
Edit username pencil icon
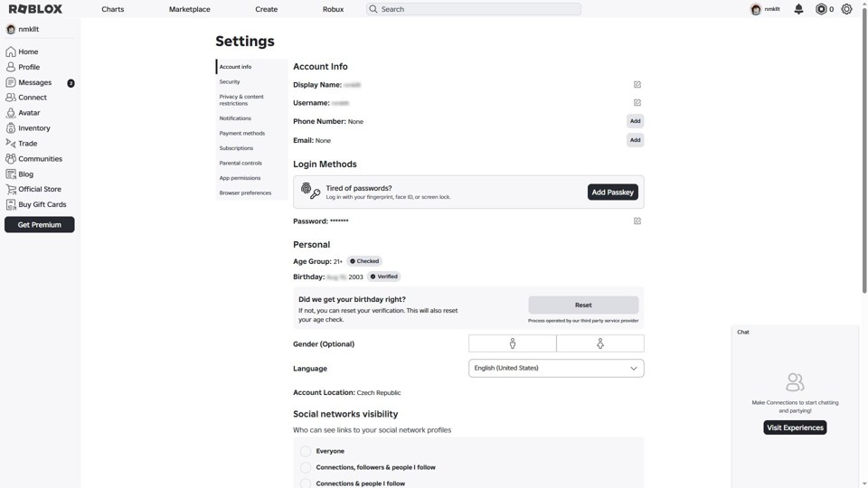[637, 103]
